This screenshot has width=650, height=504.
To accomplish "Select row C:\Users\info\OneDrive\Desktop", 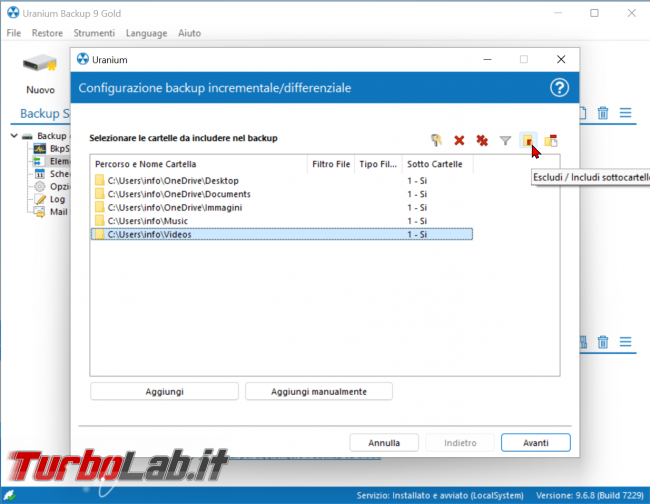I will click(282, 180).
